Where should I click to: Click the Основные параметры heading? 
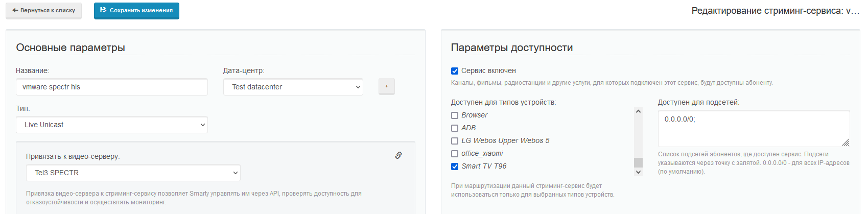click(x=71, y=47)
